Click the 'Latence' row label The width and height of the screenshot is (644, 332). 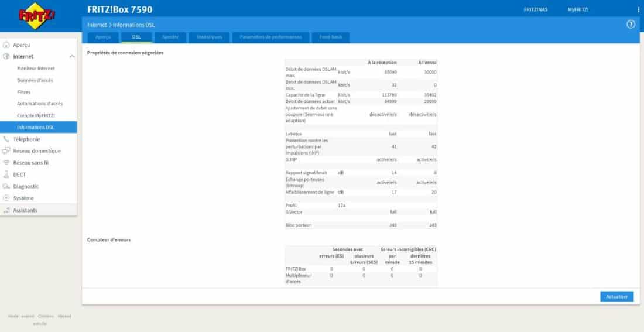(293, 134)
